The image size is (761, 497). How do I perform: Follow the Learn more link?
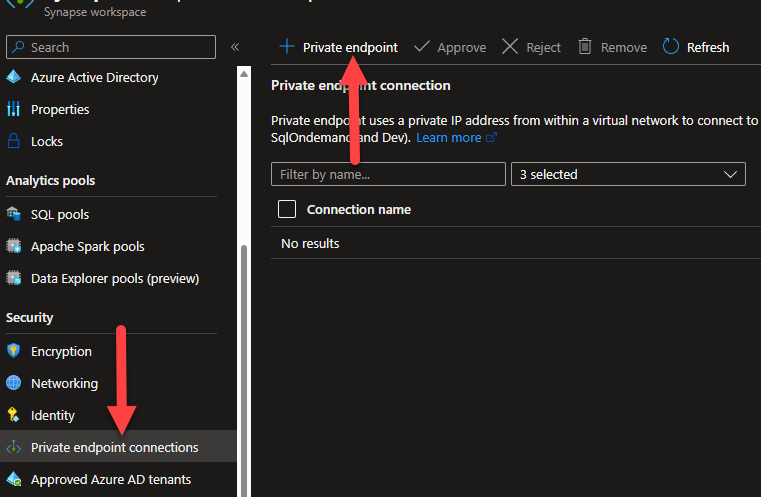click(448, 137)
